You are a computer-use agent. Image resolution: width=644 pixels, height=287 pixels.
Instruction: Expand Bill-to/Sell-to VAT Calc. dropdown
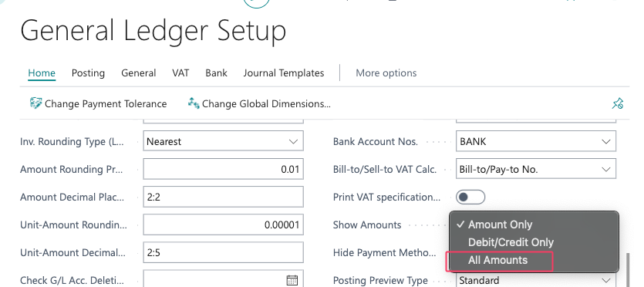[535, 169]
